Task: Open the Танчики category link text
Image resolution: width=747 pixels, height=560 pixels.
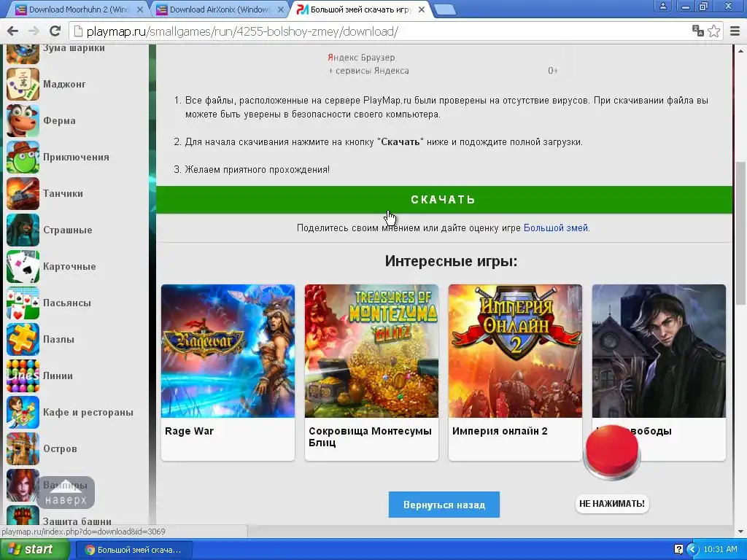Action: click(x=63, y=194)
